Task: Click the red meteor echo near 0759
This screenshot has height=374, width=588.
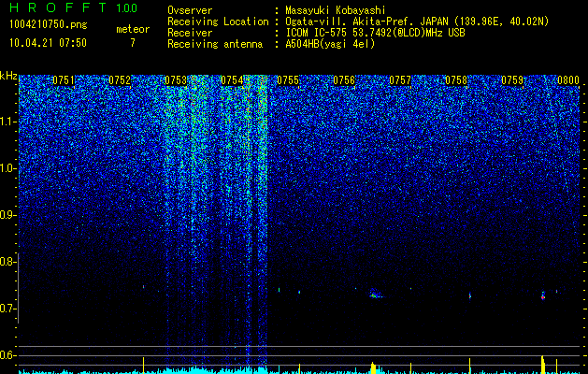Action: click(x=542, y=295)
